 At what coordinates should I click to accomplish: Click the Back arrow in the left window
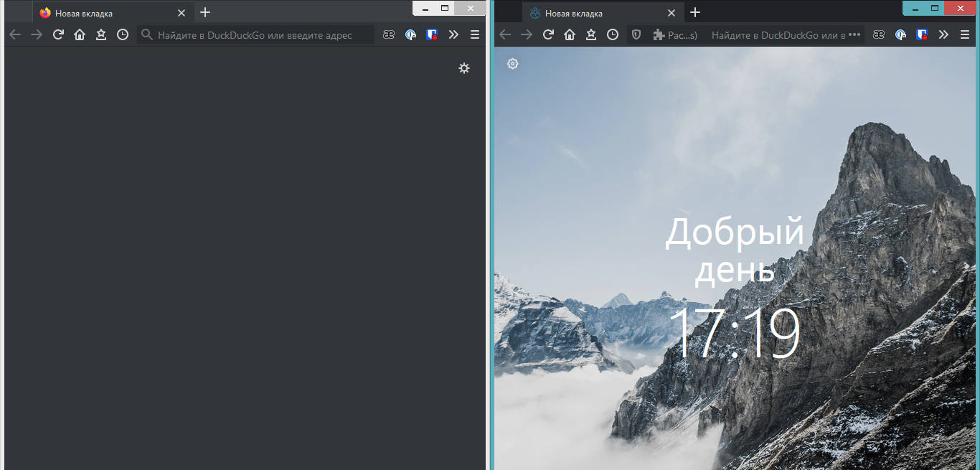pyautogui.click(x=15, y=34)
